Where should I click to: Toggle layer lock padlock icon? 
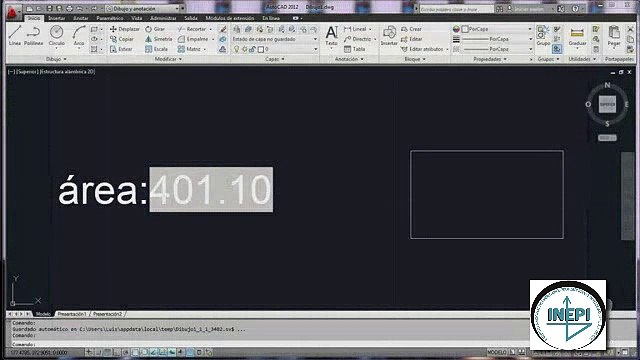click(x=252, y=49)
